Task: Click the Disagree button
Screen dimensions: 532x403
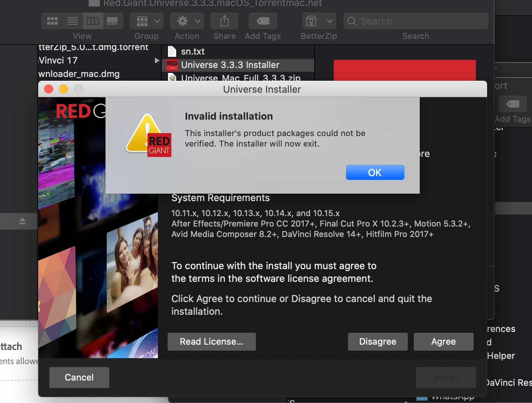Action: (377, 342)
